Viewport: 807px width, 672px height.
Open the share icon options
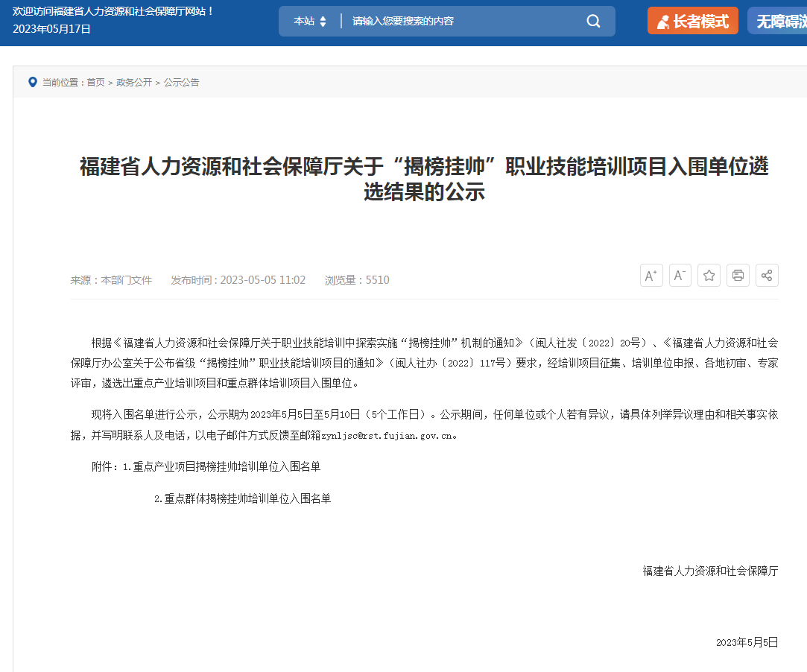(767, 275)
